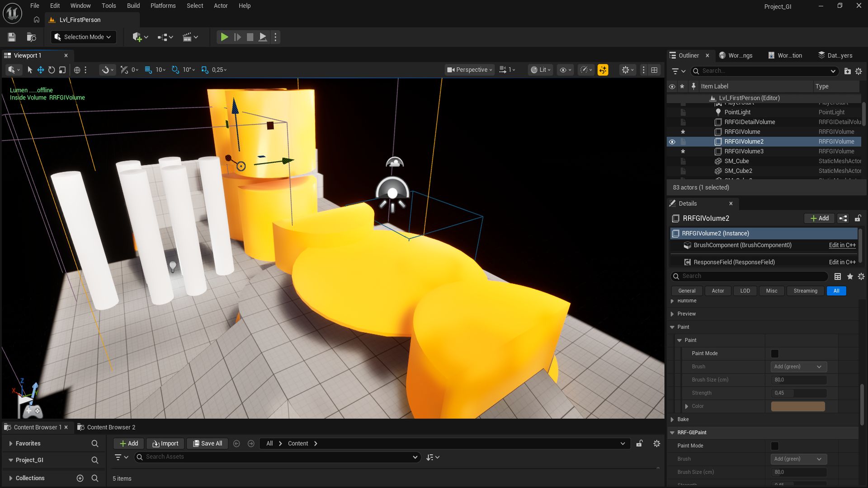Toggle grid snapping icon beside value 10
Viewport: 868px width, 488px height.
click(148, 70)
